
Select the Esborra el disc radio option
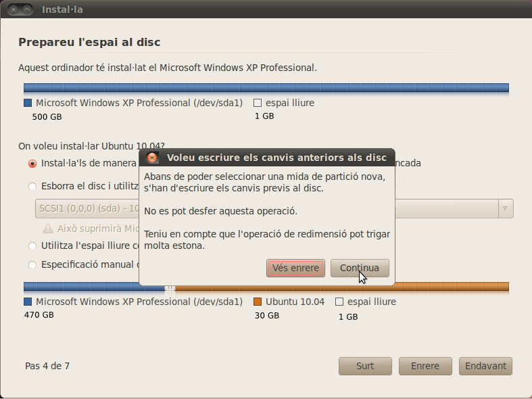coord(32,187)
